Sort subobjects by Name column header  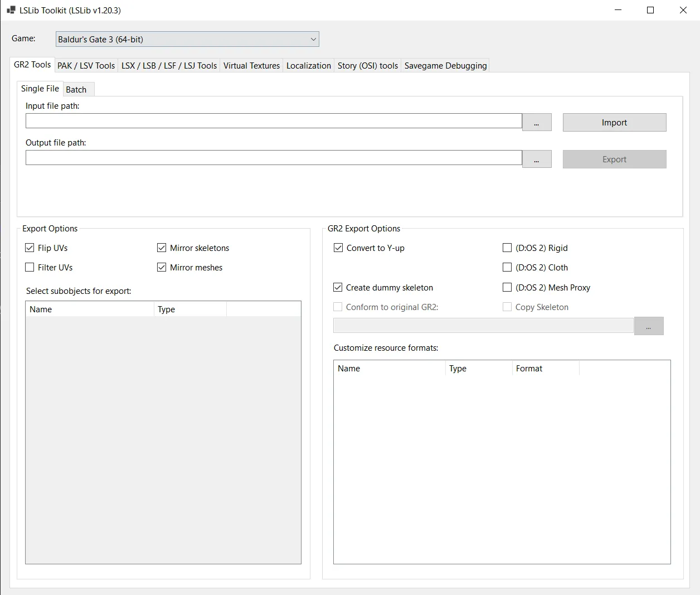pyautogui.click(x=89, y=309)
